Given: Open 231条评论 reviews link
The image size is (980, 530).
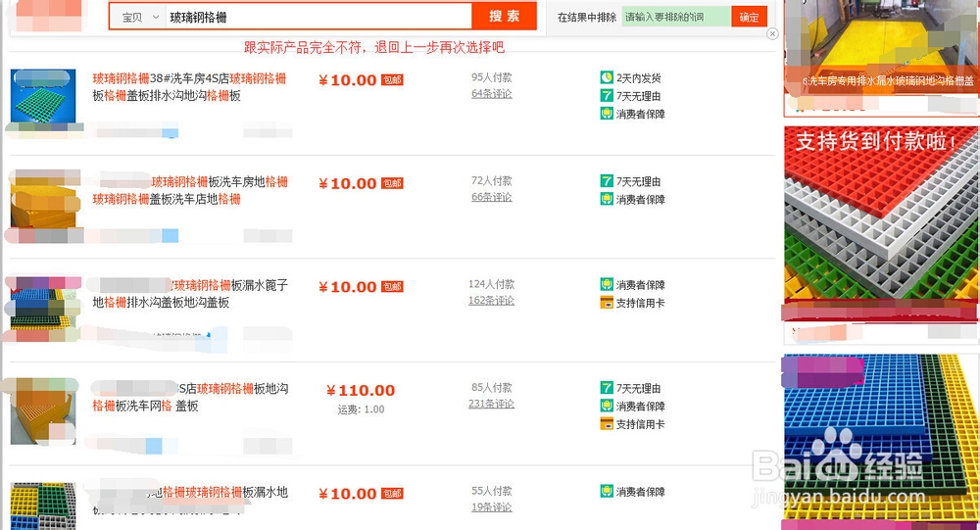Looking at the screenshot, I should coord(491,404).
